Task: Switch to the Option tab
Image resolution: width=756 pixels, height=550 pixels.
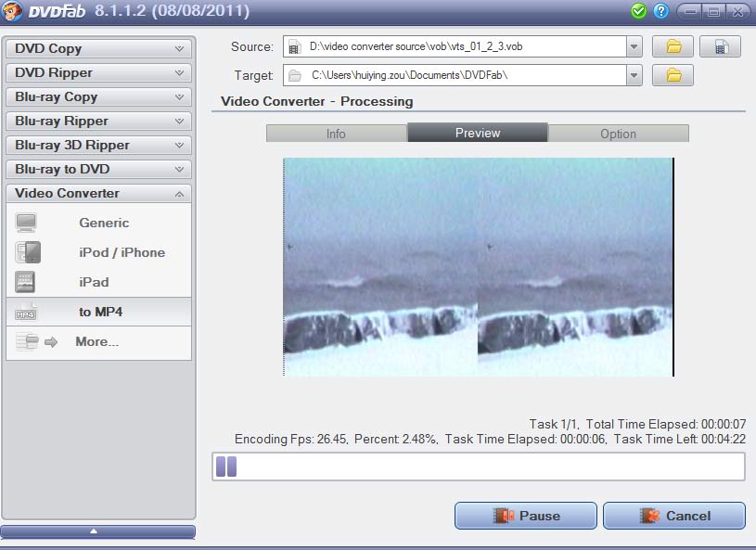Action: coord(618,134)
